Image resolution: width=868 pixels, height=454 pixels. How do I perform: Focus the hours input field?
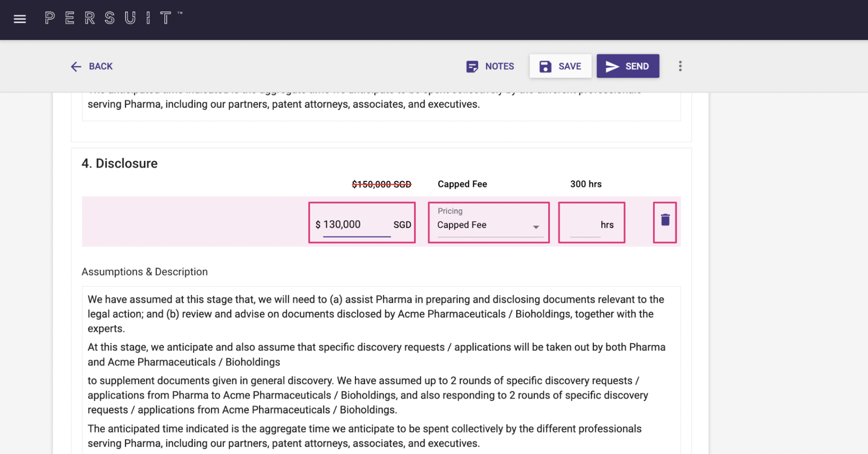tap(585, 225)
